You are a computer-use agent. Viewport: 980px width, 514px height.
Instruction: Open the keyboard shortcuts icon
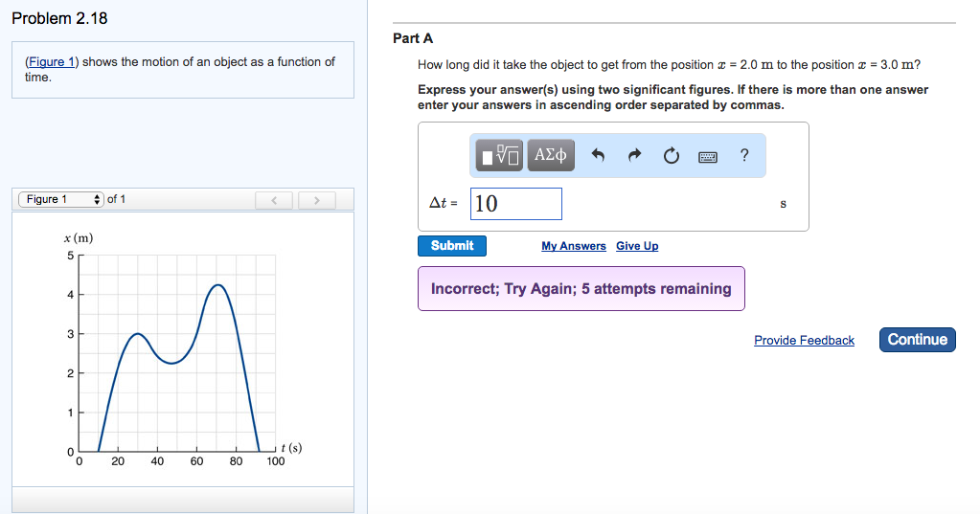click(x=708, y=157)
